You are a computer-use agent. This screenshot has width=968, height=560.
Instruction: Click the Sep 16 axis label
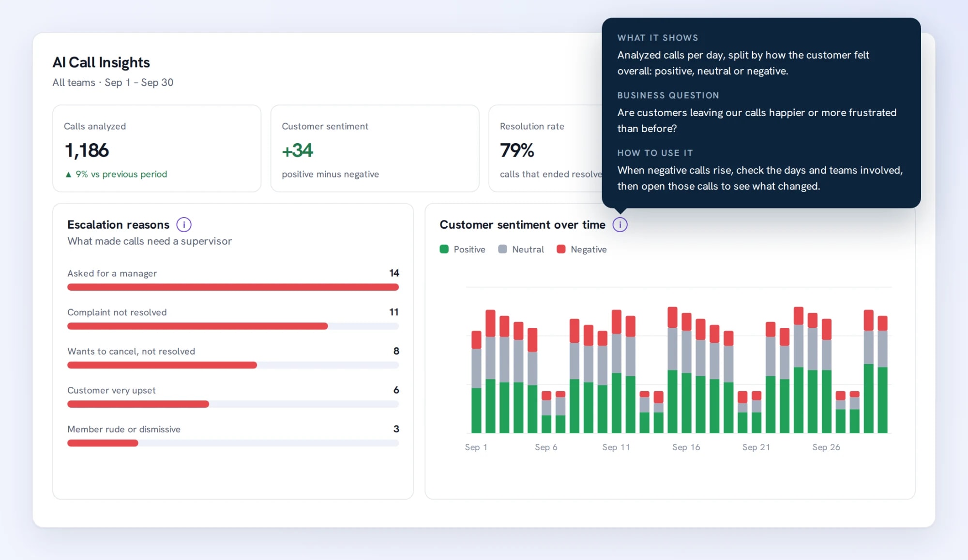tap(686, 447)
